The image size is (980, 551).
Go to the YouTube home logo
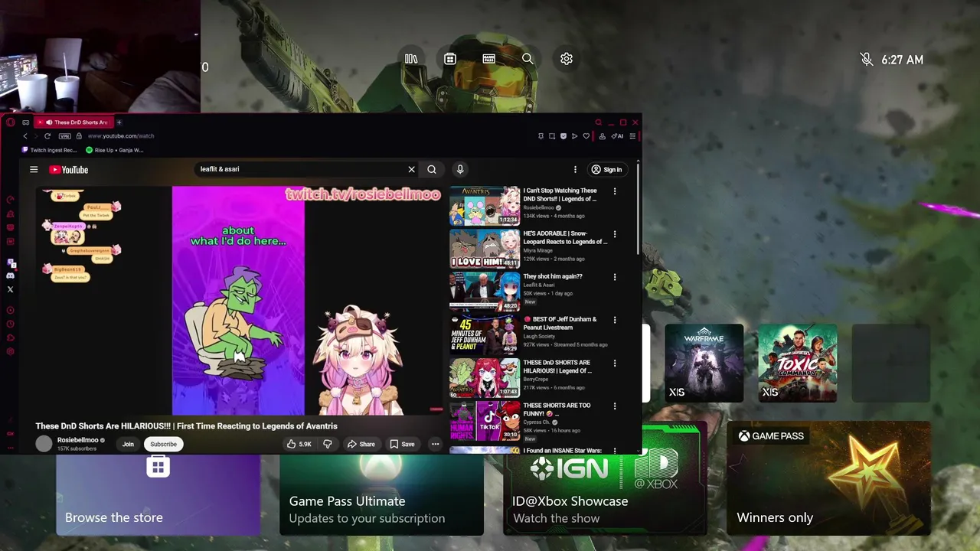pyautogui.click(x=69, y=170)
